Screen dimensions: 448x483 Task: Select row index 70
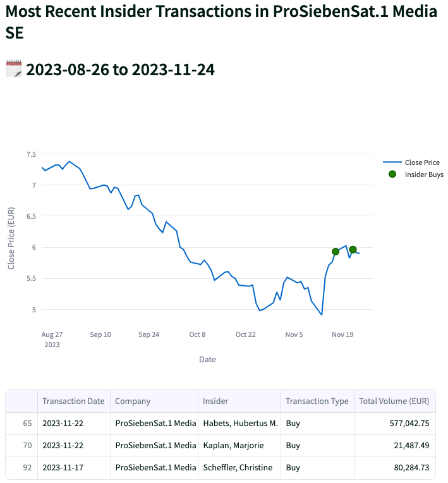click(x=21, y=446)
